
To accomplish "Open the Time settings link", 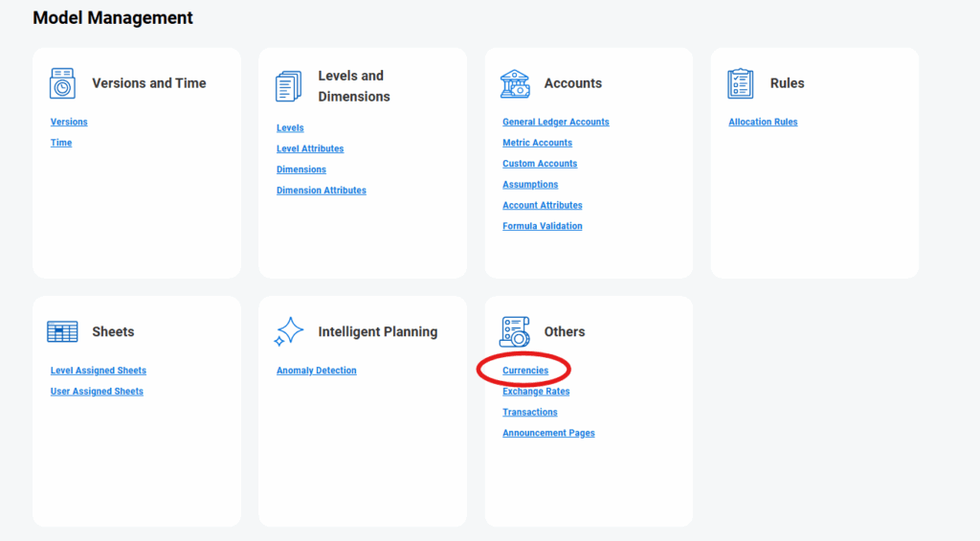I will 61,144.
